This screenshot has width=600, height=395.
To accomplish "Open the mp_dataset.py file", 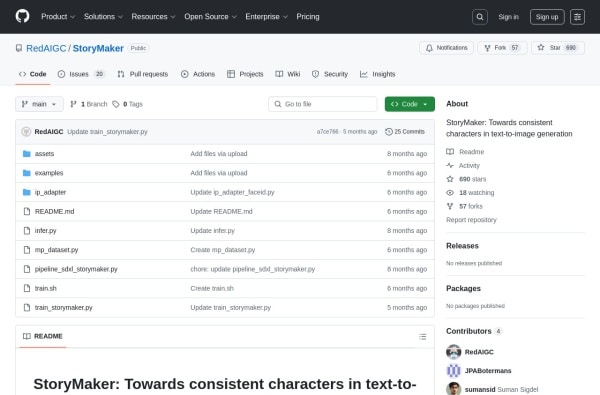I will (56, 250).
